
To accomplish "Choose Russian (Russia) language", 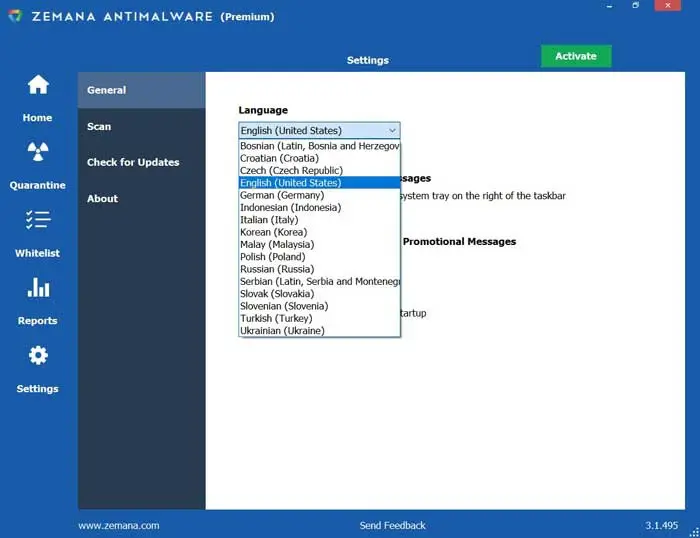I will tap(320, 269).
